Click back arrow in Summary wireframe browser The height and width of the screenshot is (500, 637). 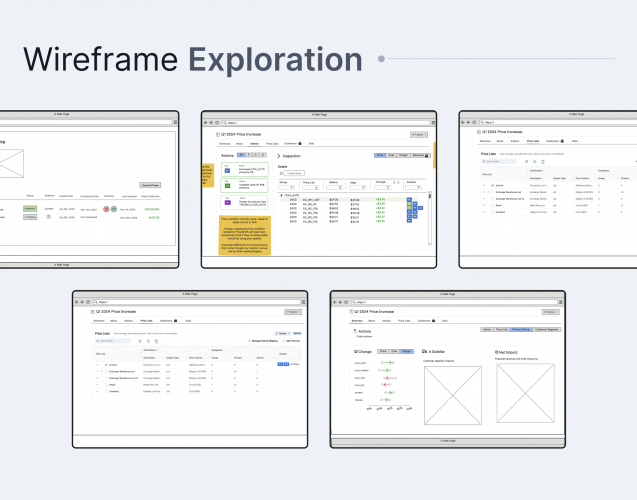coord(335,302)
